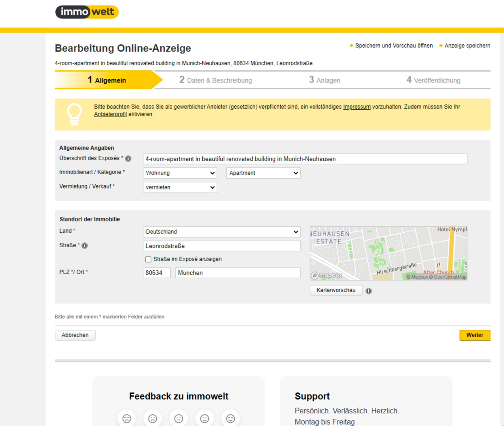Select the happiest feedback smiley

click(x=230, y=418)
